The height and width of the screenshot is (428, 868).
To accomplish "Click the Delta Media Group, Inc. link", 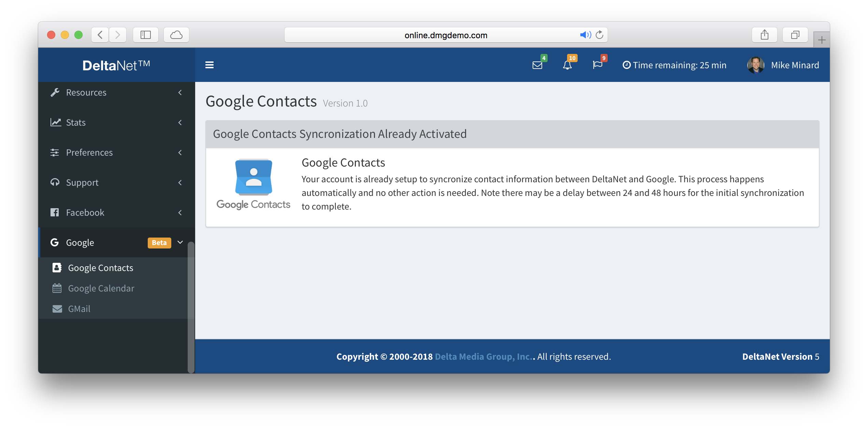I will click(x=483, y=356).
